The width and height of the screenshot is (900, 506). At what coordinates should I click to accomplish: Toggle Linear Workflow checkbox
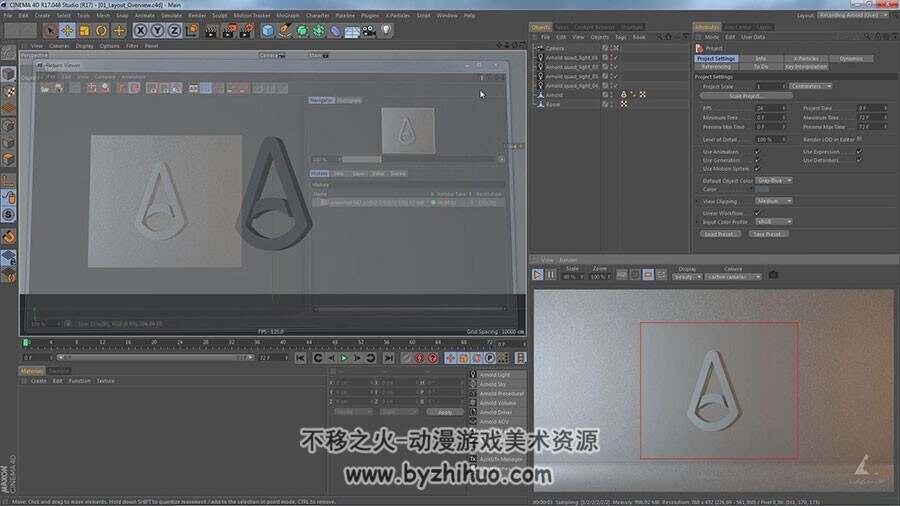[757, 213]
